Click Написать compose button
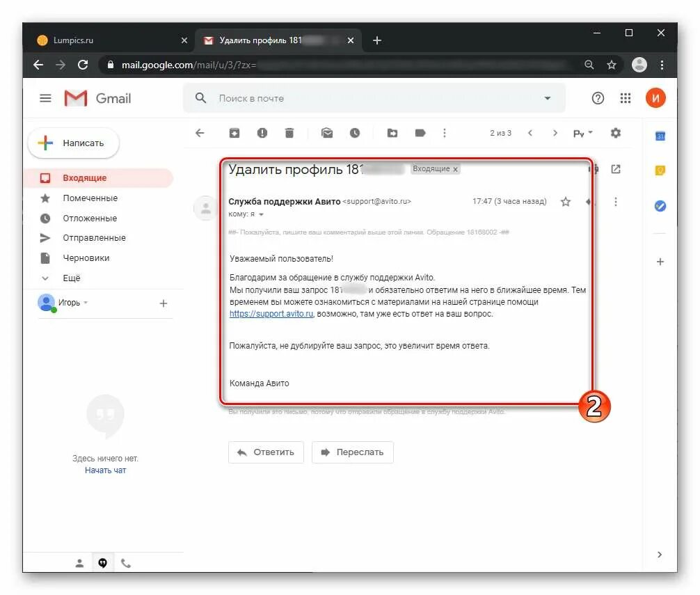Viewport: 700px width, 595px height. pyautogui.click(x=74, y=143)
